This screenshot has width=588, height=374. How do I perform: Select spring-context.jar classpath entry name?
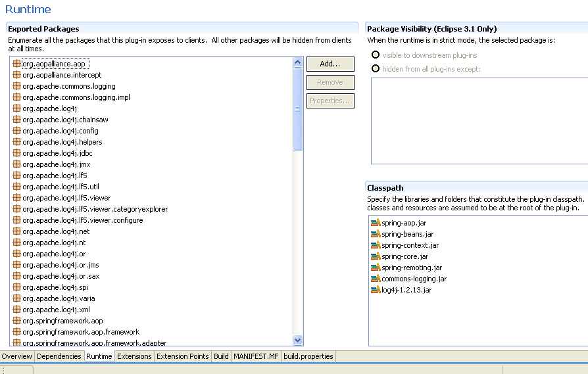pyautogui.click(x=410, y=245)
